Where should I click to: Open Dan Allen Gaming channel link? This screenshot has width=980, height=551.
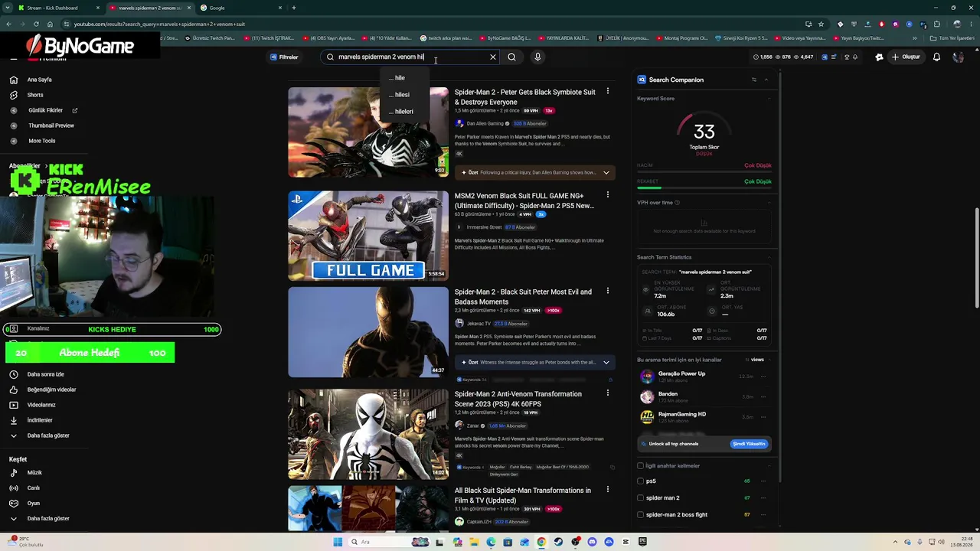coord(485,123)
